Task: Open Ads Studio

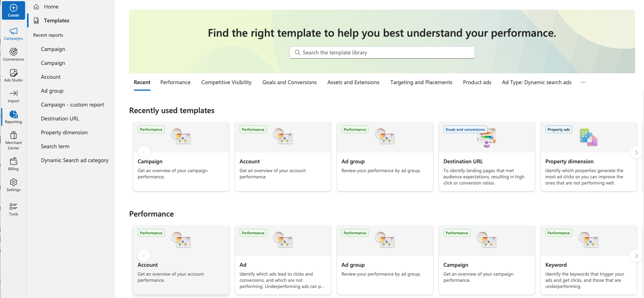Action: click(14, 76)
